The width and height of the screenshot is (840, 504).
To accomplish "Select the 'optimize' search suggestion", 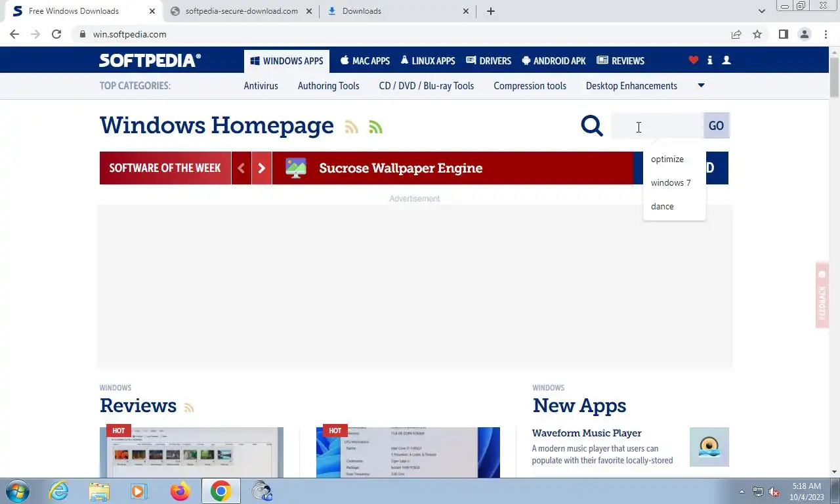I will point(675,159).
